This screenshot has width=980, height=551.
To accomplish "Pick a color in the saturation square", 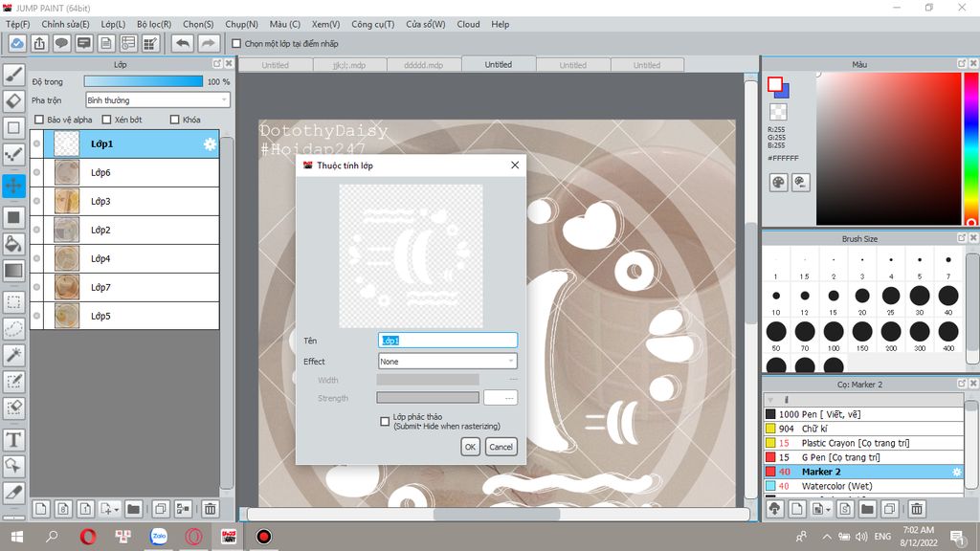I will point(889,148).
